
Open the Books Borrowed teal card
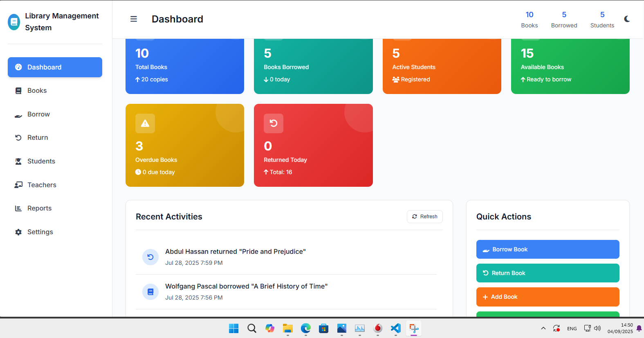coord(313,66)
